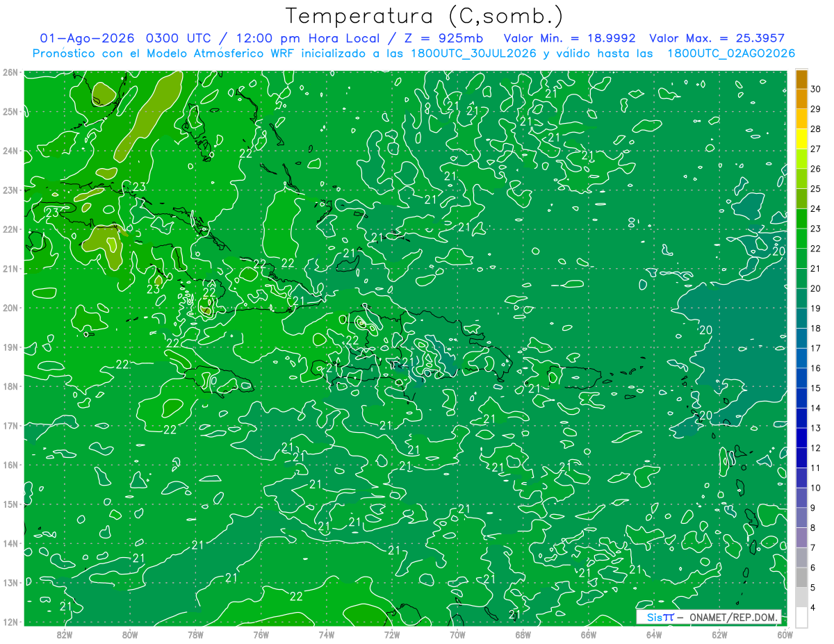This screenshot has width=834, height=644.
Task: Click the 82W longitude axis label
Action: (65, 634)
